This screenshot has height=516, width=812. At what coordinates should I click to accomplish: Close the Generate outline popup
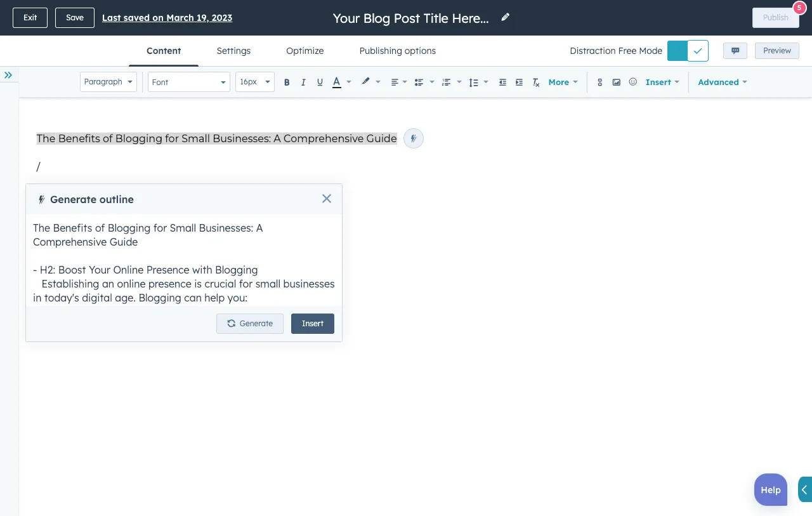click(x=327, y=199)
